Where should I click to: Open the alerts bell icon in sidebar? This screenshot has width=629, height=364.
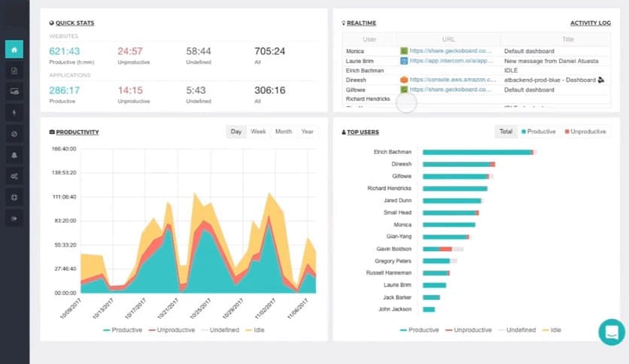(x=14, y=155)
